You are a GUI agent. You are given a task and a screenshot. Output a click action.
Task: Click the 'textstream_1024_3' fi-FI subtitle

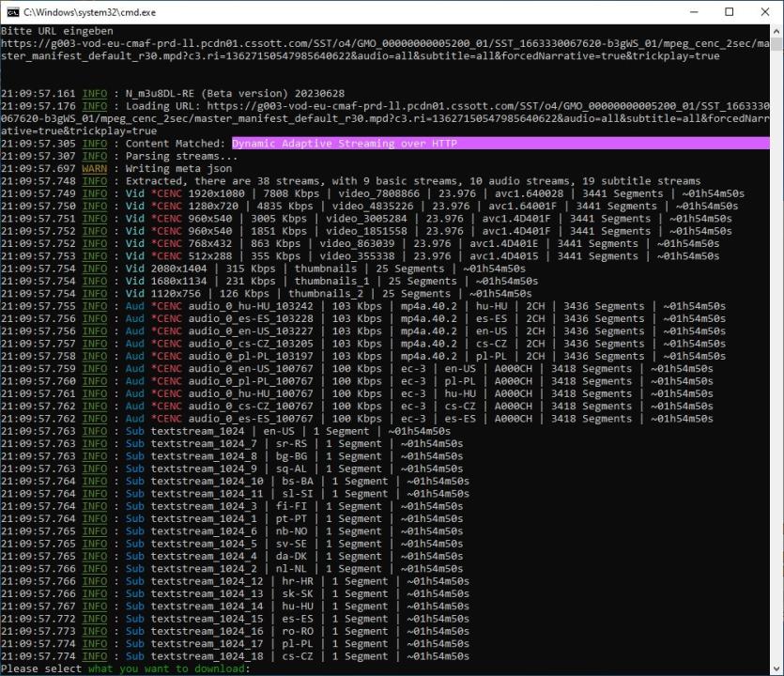point(232,506)
